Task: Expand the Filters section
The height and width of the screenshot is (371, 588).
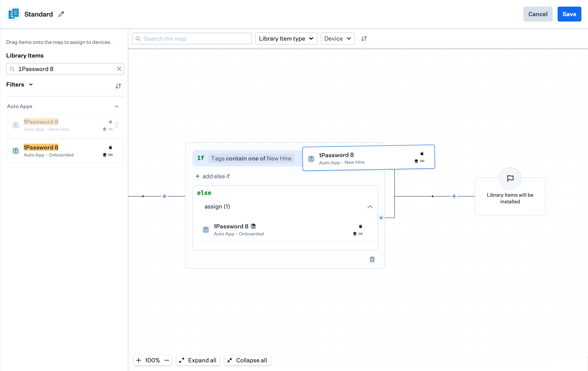Action: tap(19, 84)
